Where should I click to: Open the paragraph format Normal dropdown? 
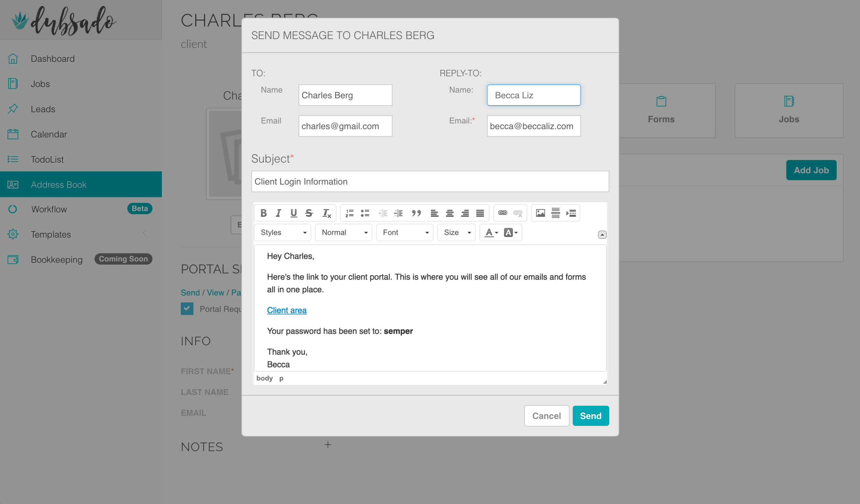[344, 233]
